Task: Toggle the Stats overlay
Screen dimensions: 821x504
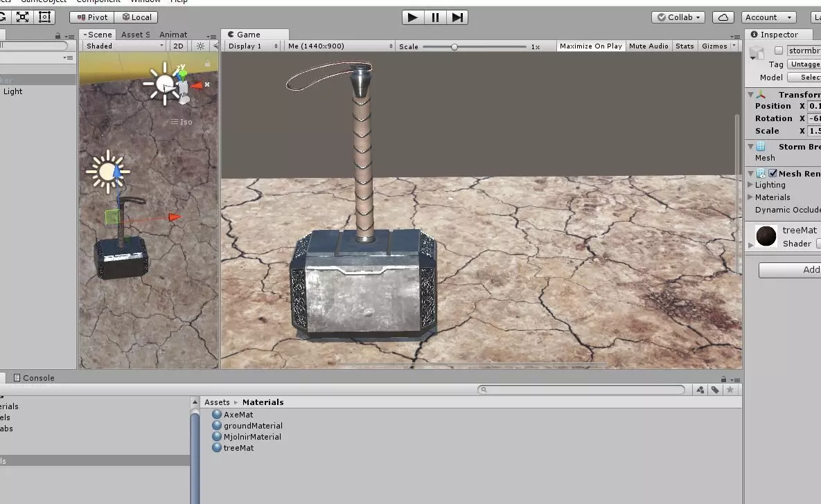Action: pos(685,46)
